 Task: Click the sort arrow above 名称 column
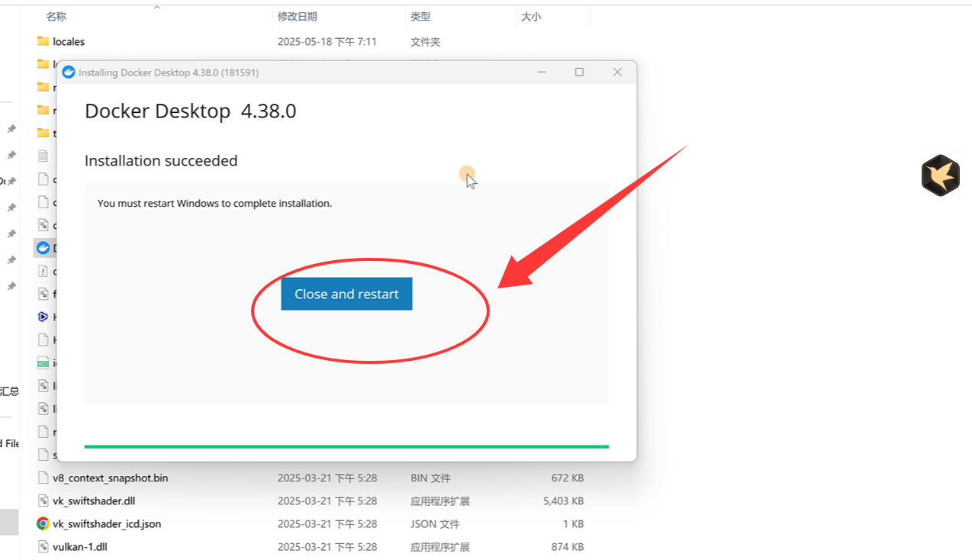[x=157, y=7]
